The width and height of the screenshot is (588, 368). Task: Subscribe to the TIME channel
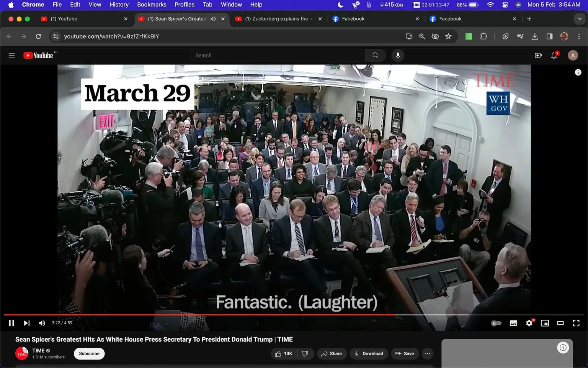point(89,353)
